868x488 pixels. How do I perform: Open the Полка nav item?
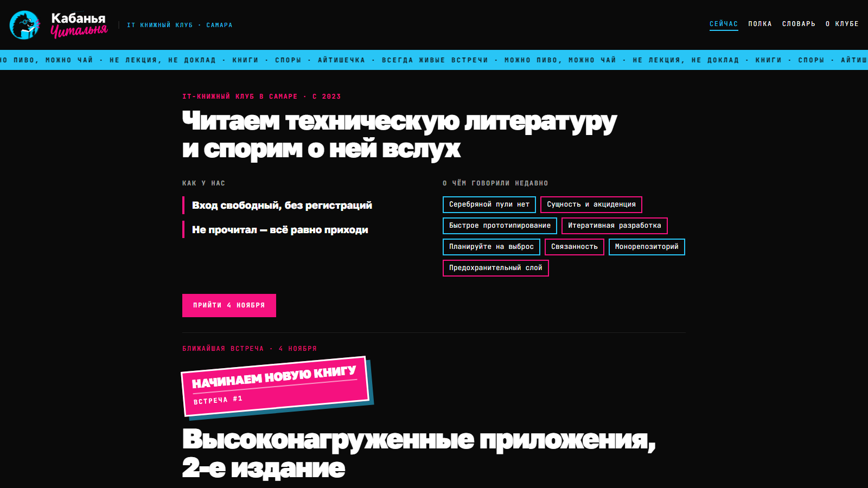[760, 24]
